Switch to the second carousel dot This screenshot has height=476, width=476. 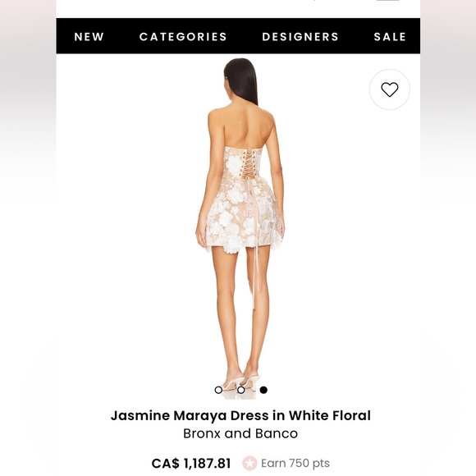(x=241, y=390)
